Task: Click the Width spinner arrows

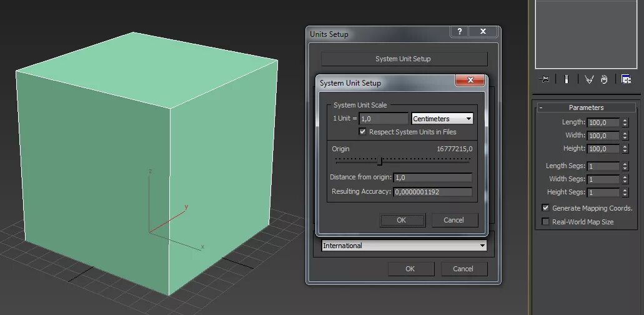Action: 625,136
